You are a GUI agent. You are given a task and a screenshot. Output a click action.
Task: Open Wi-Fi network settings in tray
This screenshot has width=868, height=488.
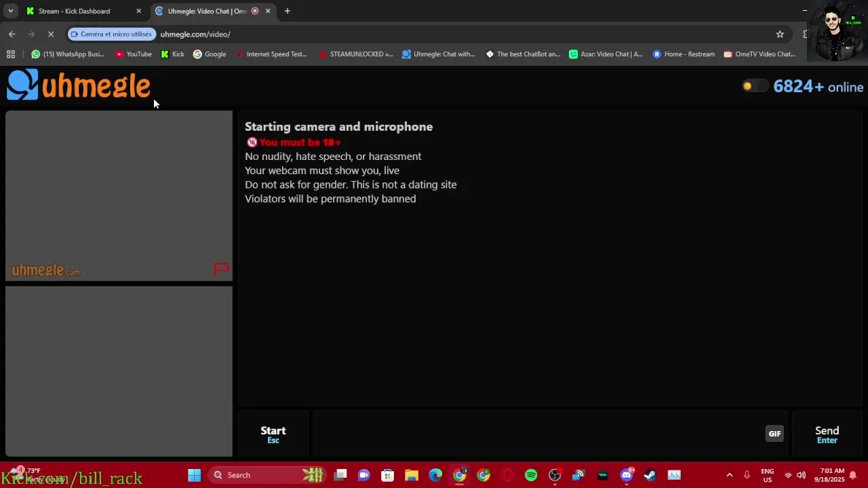coord(788,475)
